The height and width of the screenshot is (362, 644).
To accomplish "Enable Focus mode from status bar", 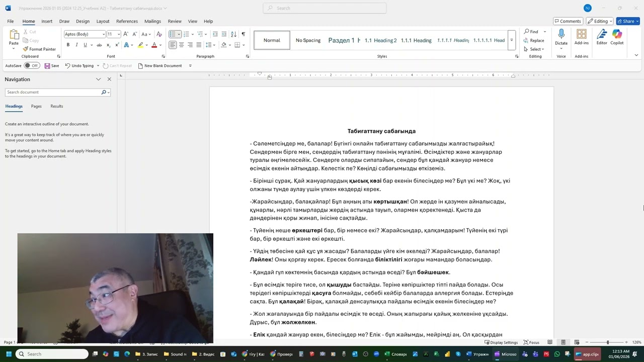I will [531, 342].
